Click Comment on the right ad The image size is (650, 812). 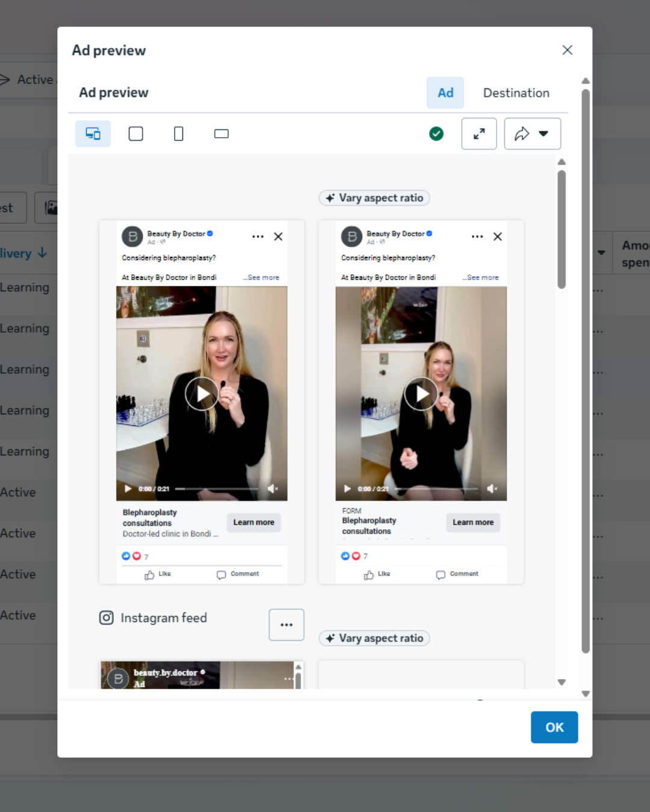coord(457,574)
